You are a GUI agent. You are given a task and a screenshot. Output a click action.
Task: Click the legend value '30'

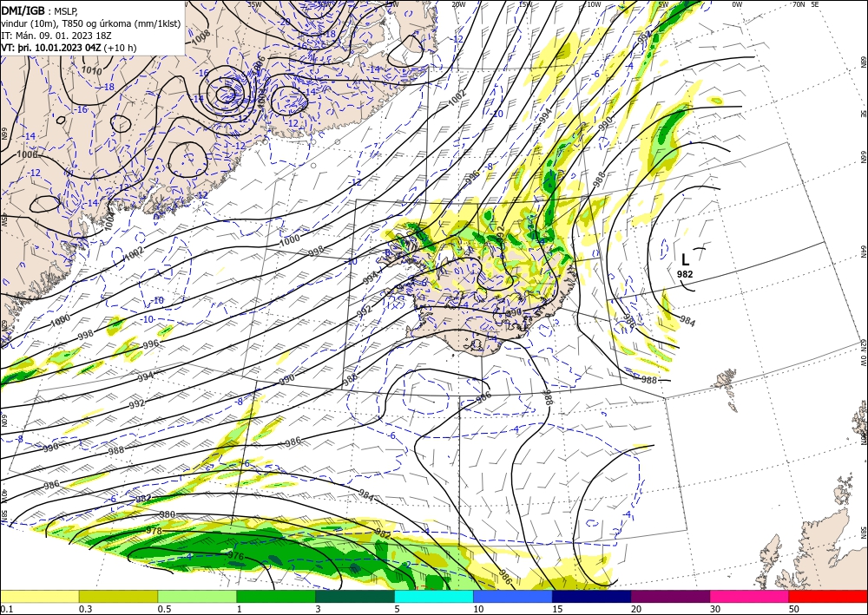click(x=715, y=609)
